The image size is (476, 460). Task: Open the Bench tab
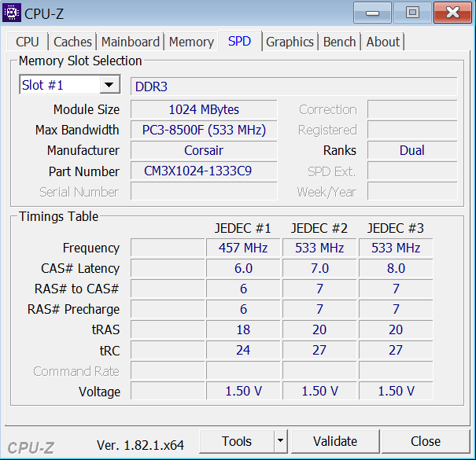(x=339, y=42)
